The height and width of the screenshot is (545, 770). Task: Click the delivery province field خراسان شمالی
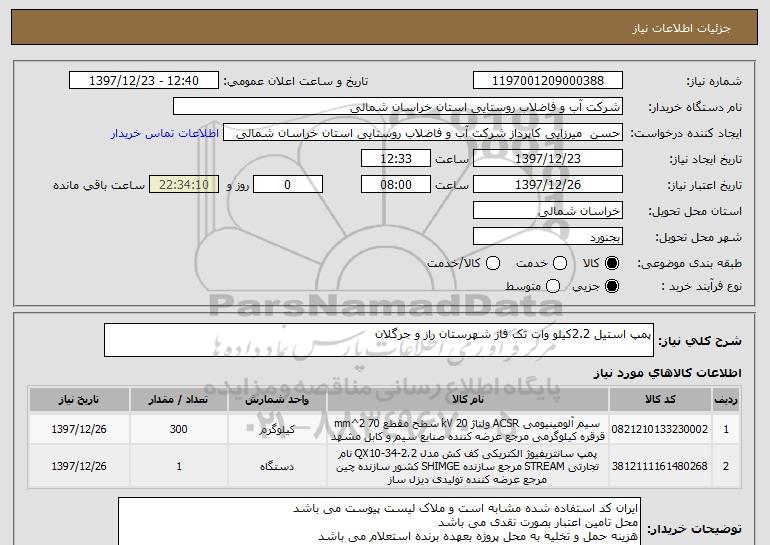(x=548, y=211)
